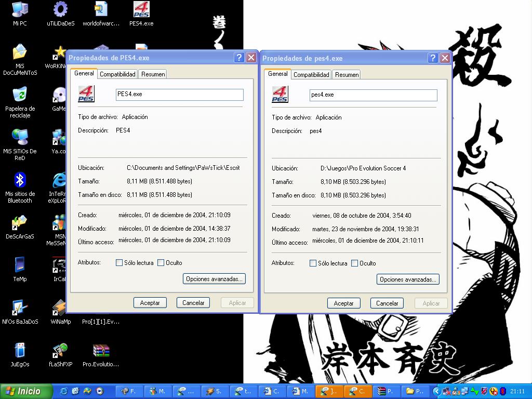This screenshot has height=399, width=532.
Task: Toggle Sólo lectura in PES4.exe properties
Action: click(119, 262)
